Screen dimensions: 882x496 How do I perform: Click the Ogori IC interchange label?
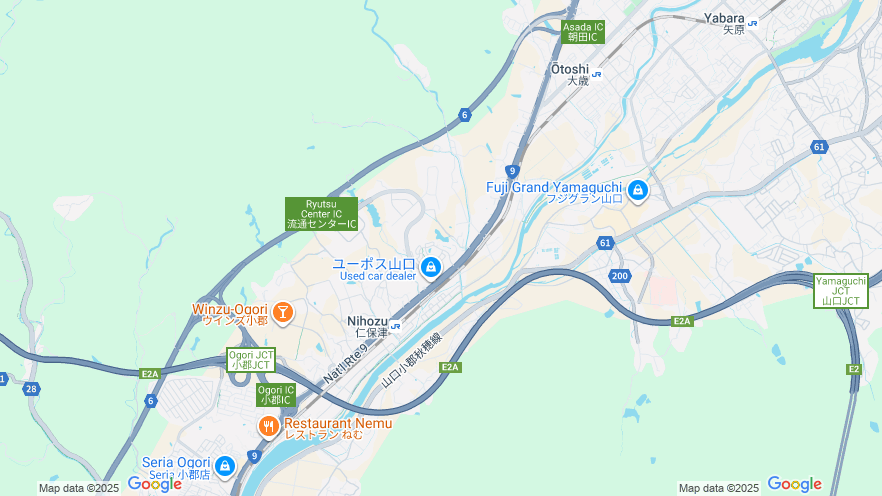point(276,395)
